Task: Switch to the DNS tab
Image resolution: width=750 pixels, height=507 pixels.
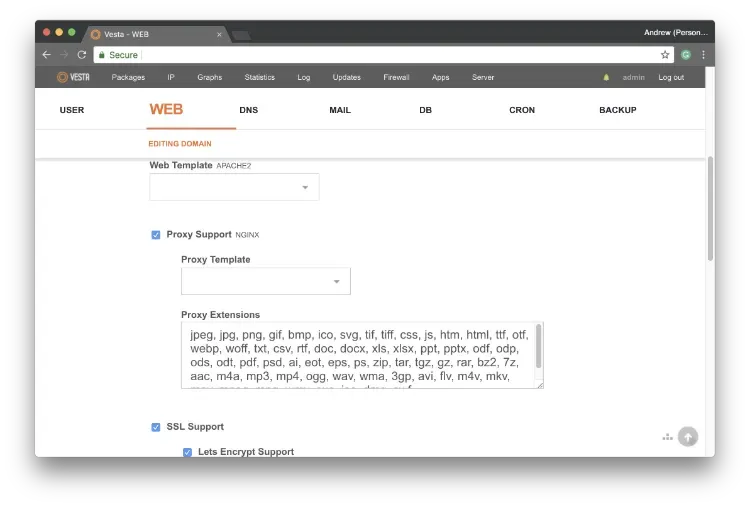Action: coord(249,110)
